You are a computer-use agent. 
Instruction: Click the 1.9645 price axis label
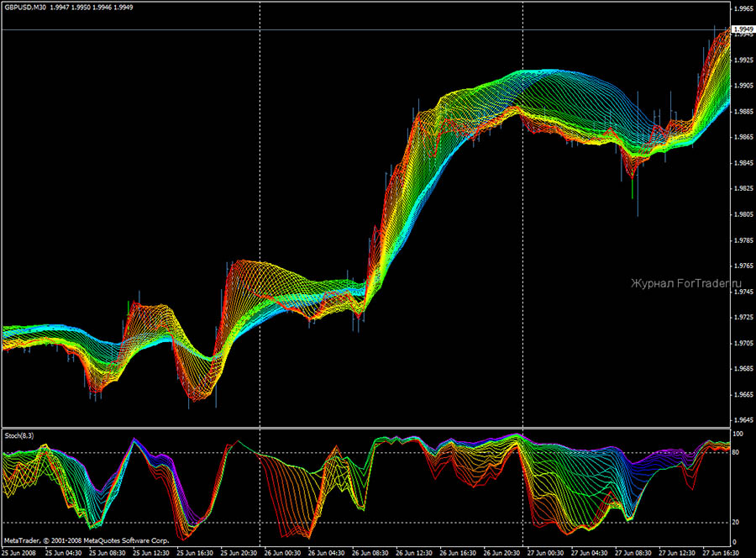click(x=743, y=419)
